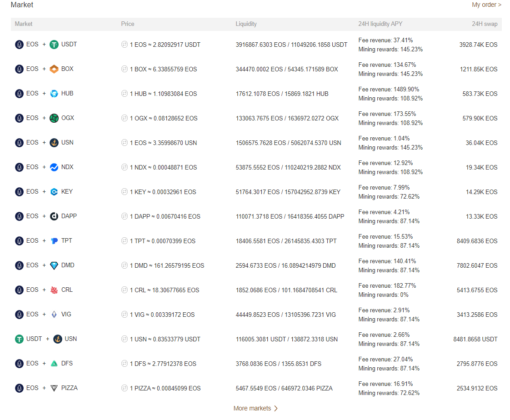Screen dimensions: 510x420
Task: Sort by the Price column header
Action: pyautogui.click(x=127, y=24)
